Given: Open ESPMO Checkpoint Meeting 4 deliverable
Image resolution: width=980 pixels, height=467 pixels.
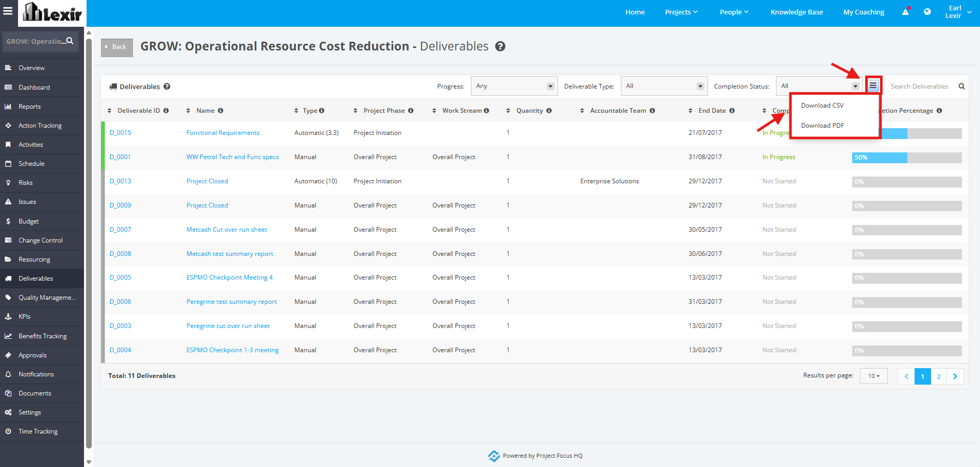Looking at the screenshot, I should [x=229, y=278].
